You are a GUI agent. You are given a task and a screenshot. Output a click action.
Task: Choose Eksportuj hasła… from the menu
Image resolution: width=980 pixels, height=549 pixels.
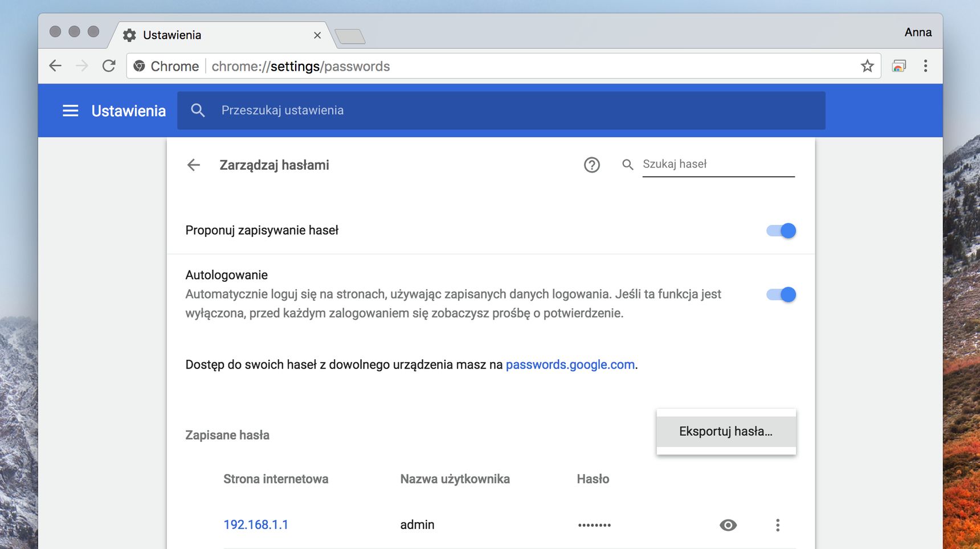click(726, 432)
